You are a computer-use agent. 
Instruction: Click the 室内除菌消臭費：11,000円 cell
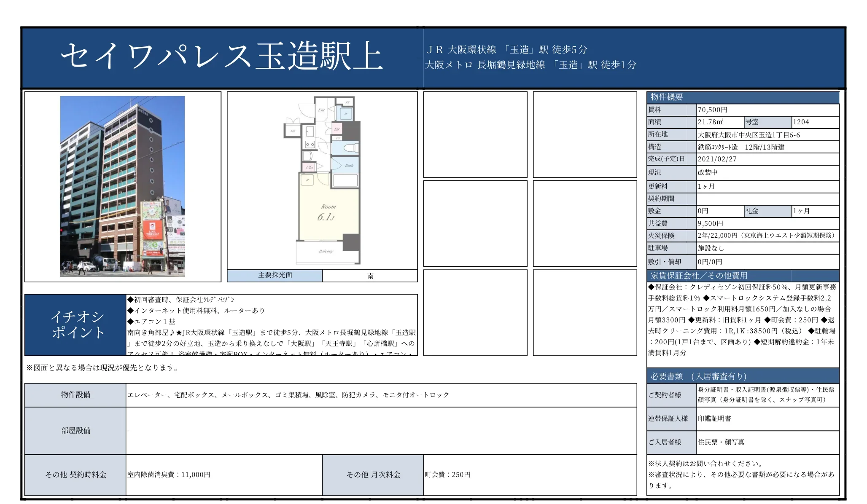223,475
